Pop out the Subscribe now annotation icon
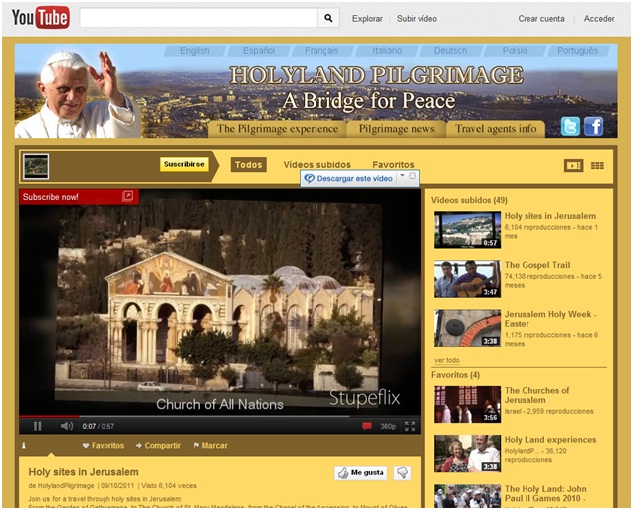The height and width of the screenshot is (510, 636). (x=127, y=196)
